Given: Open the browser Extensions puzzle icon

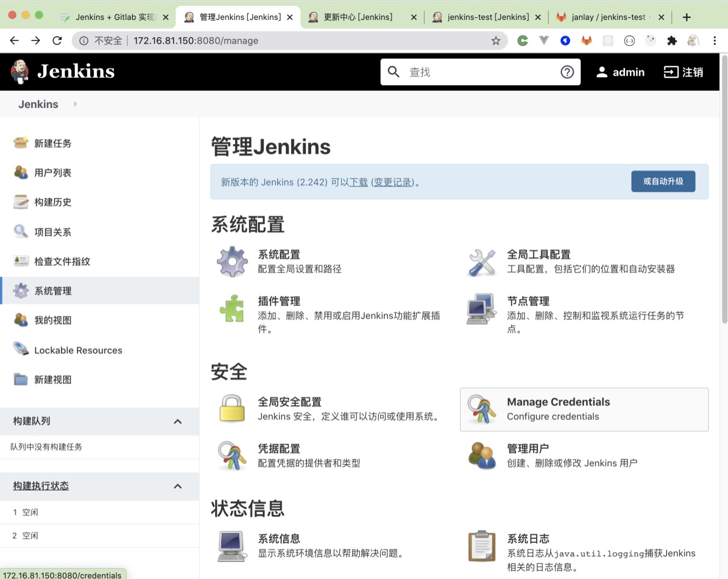Looking at the screenshot, I should (x=672, y=40).
